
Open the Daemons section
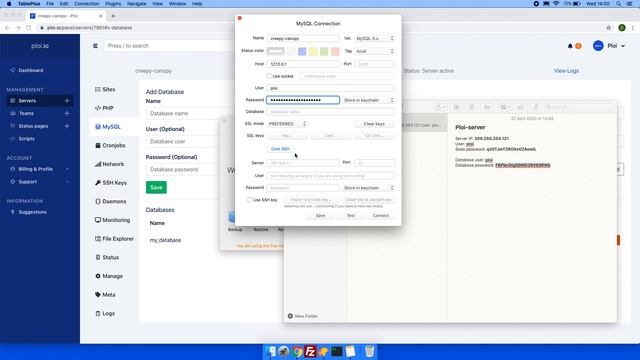[x=111, y=202]
